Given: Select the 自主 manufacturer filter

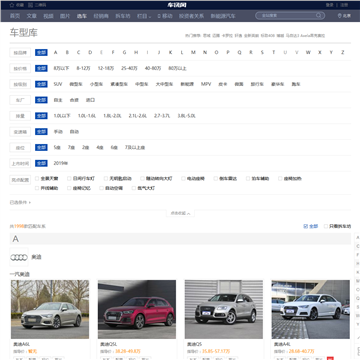Looking at the screenshot, I should (58, 100).
